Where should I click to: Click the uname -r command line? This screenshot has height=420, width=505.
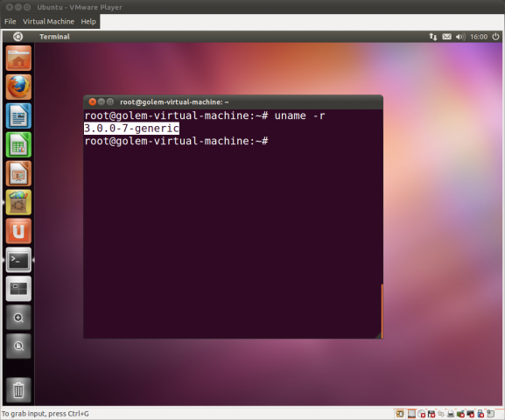(205, 115)
